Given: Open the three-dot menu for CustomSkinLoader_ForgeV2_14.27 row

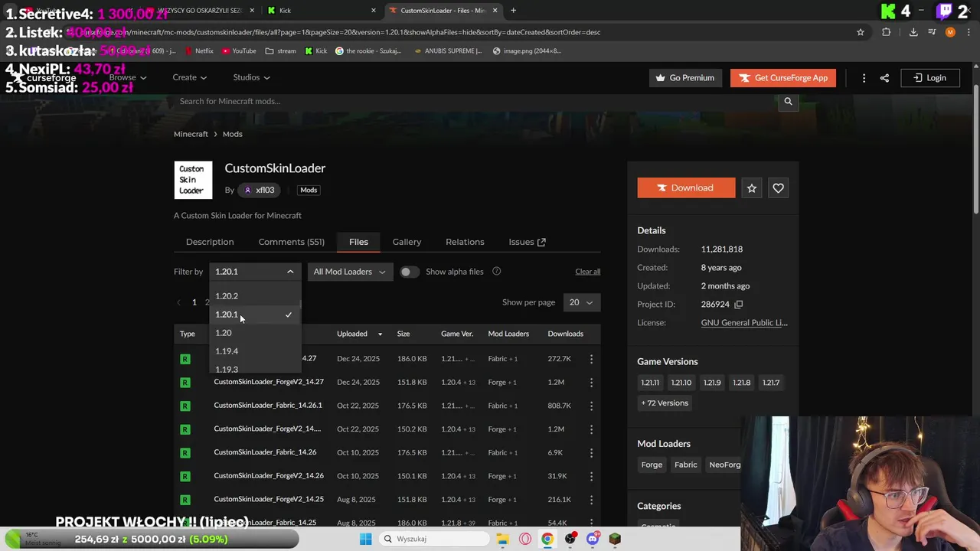Looking at the screenshot, I should tap(591, 382).
